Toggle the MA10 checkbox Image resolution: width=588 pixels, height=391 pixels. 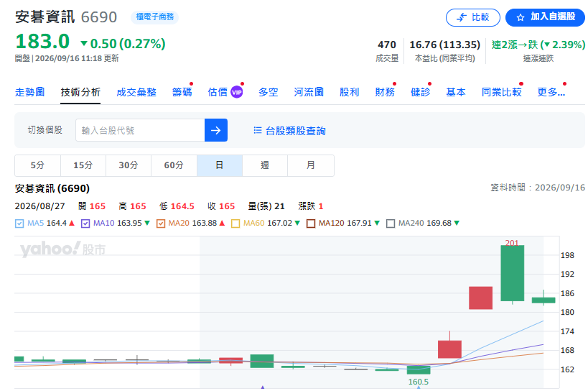(85, 224)
